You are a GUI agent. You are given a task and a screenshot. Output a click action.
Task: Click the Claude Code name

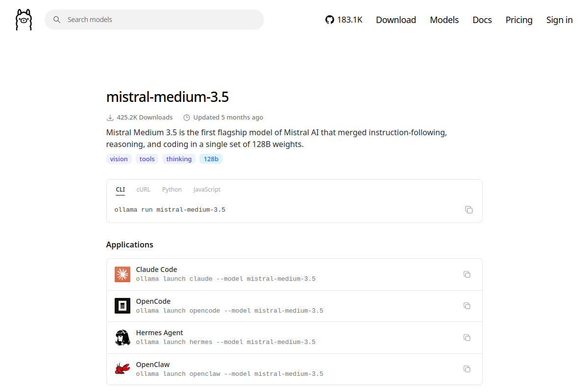156,269
